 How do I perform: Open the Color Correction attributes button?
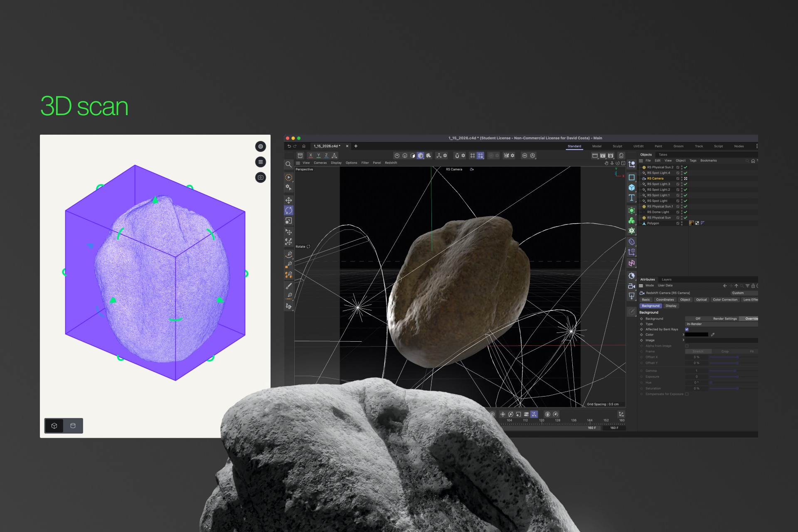click(725, 300)
